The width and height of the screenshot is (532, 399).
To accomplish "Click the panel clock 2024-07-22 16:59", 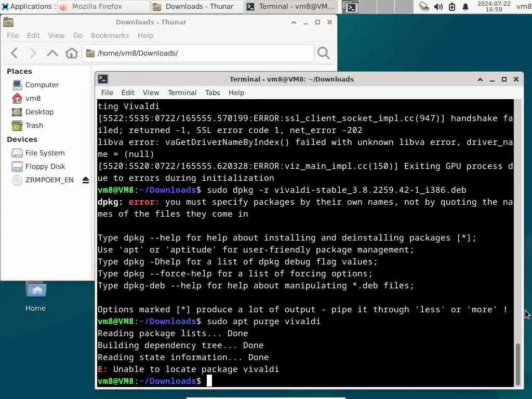I will tap(494, 6).
